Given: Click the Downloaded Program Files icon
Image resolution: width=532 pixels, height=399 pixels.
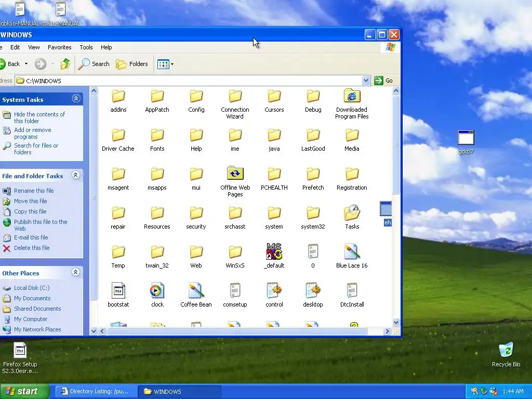Looking at the screenshot, I should pos(352,96).
